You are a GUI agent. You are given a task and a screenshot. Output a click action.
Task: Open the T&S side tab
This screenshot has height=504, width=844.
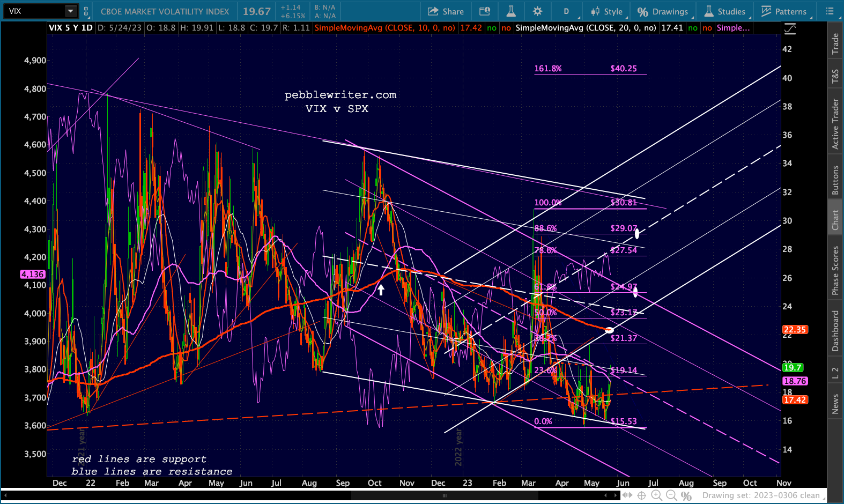click(x=835, y=77)
